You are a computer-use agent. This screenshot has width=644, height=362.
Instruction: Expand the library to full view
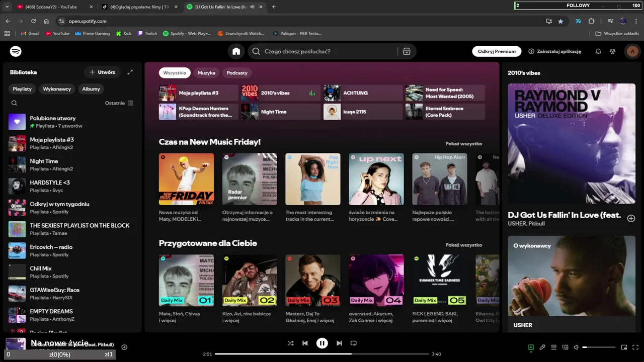click(x=130, y=72)
